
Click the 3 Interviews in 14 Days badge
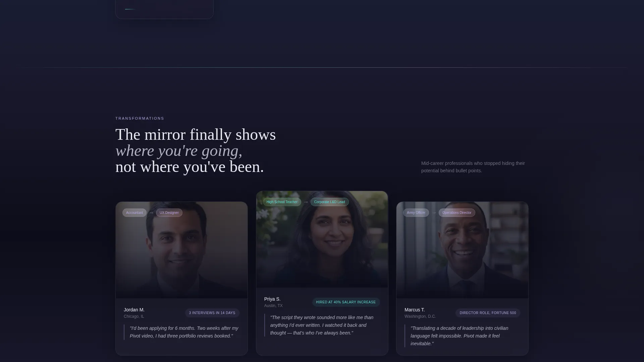212,313
